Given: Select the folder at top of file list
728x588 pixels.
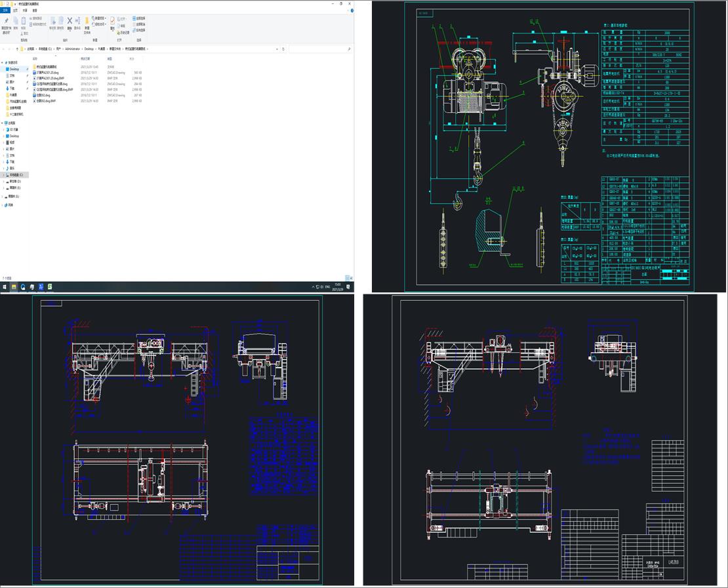Looking at the screenshot, I should 45,67.
